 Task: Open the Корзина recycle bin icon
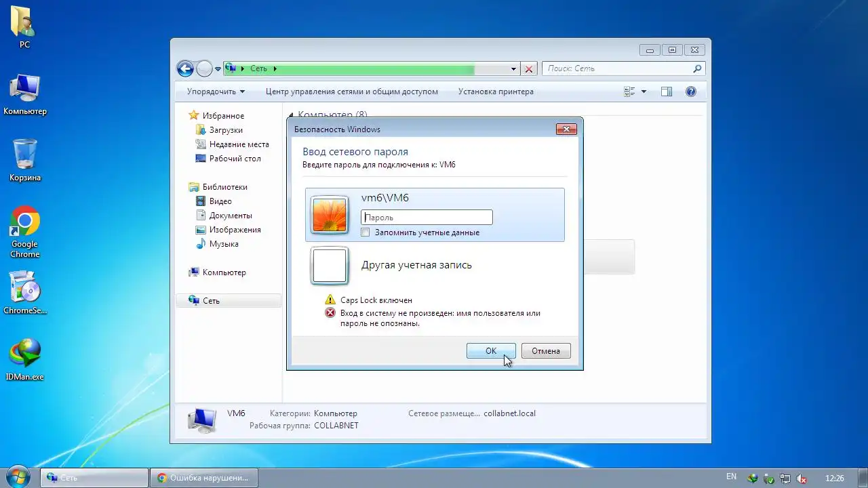click(25, 161)
